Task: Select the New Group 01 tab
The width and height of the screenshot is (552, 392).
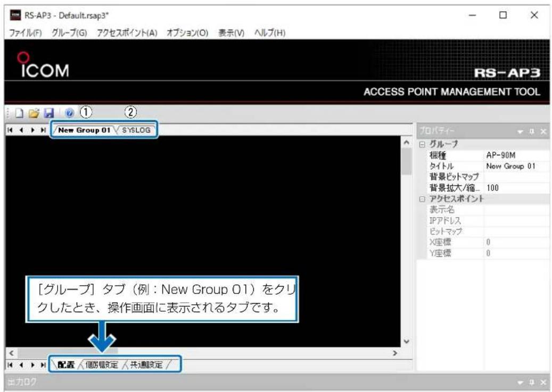Action: click(84, 130)
